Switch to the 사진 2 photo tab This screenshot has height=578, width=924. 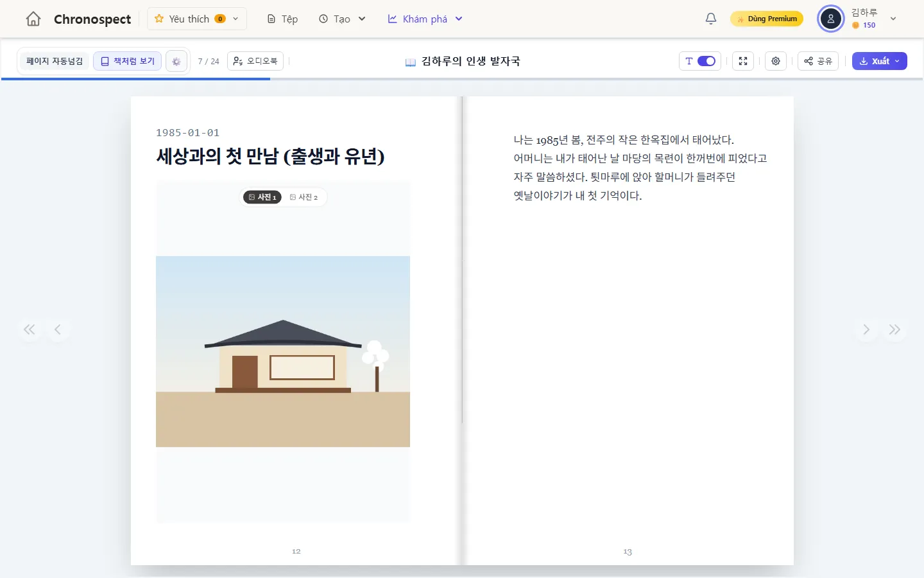304,197
